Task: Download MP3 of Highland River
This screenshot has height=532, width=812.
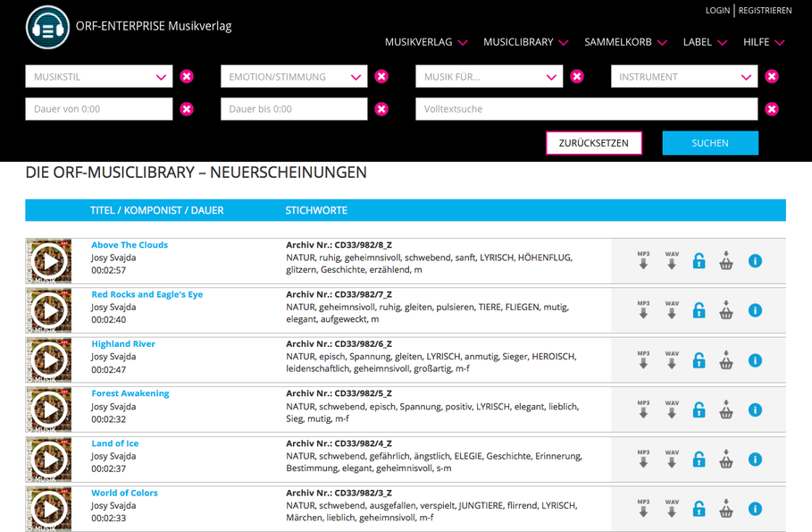Action: pos(643,359)
